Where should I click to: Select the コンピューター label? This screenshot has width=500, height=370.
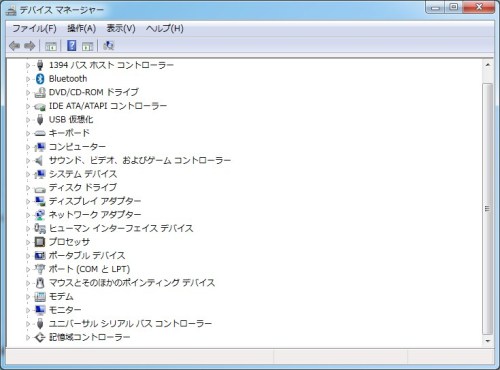click(x=77, y=147)
